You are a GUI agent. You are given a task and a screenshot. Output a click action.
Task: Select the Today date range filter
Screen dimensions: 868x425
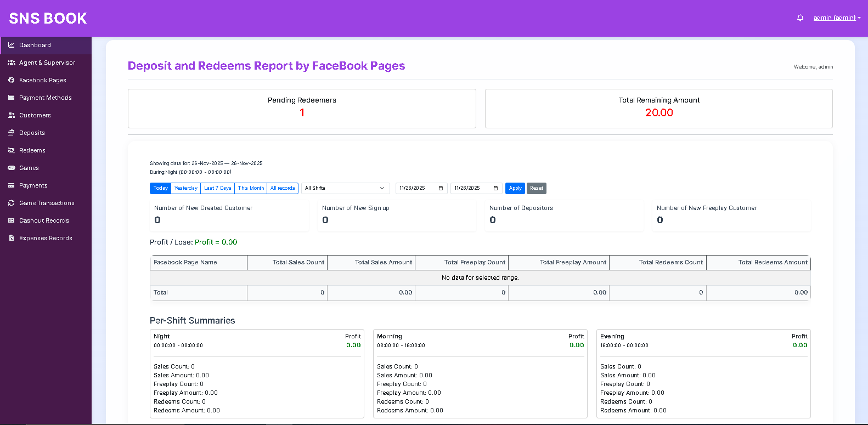(160, 188)
